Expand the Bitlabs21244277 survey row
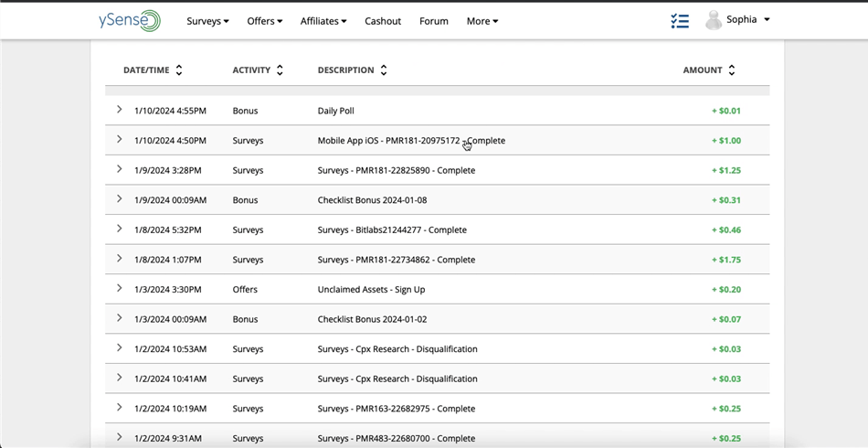The height and width of the screenshot is (448, 868). (119, 229)
